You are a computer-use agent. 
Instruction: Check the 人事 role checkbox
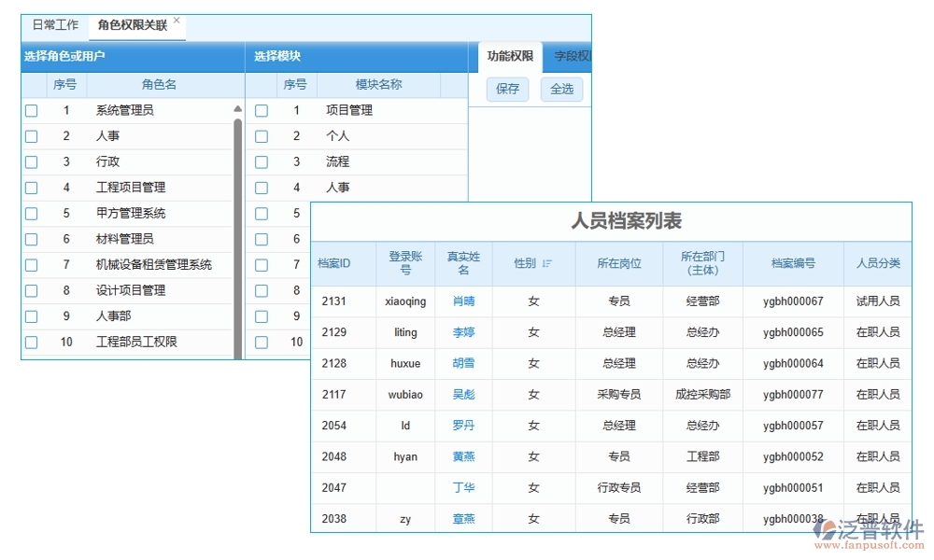click(x=31, y=135)
